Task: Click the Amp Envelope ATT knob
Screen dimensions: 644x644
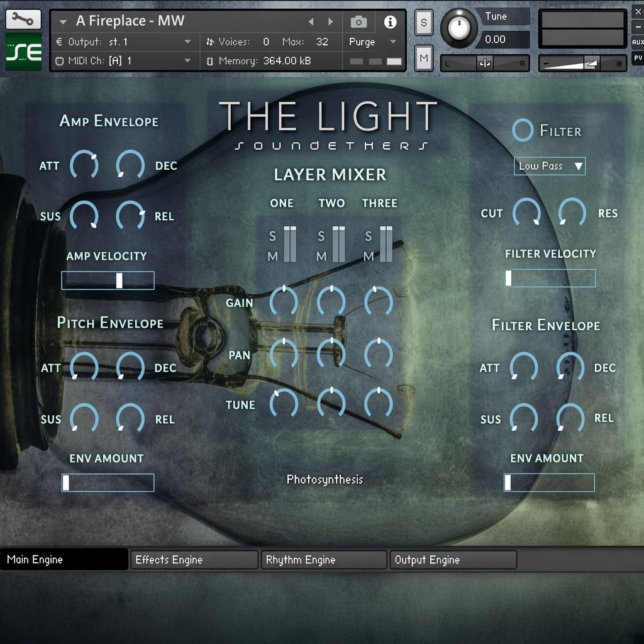Action: click(84, 165)
